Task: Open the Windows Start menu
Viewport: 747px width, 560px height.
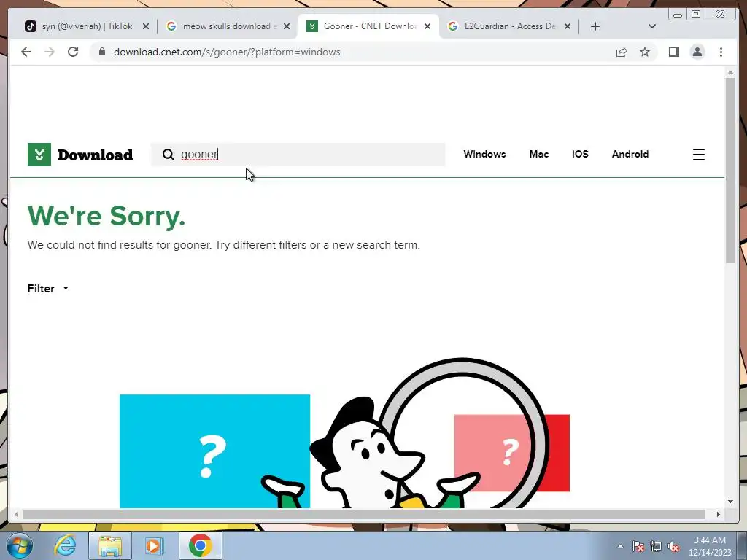Action: click(19, 545)
